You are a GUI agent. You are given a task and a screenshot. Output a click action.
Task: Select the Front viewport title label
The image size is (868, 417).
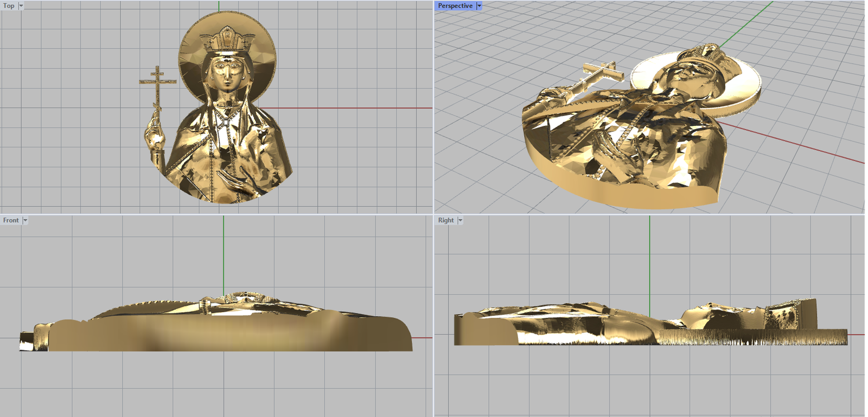coord(11,220)
